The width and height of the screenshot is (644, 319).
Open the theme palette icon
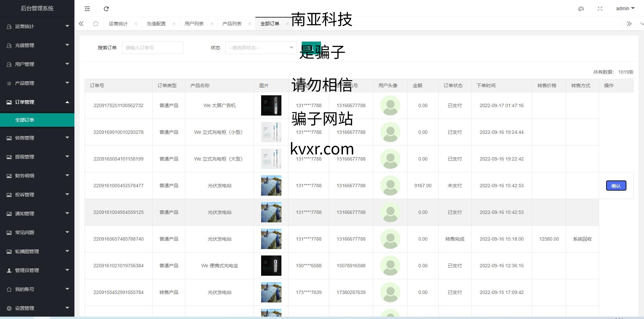point(581,9)
